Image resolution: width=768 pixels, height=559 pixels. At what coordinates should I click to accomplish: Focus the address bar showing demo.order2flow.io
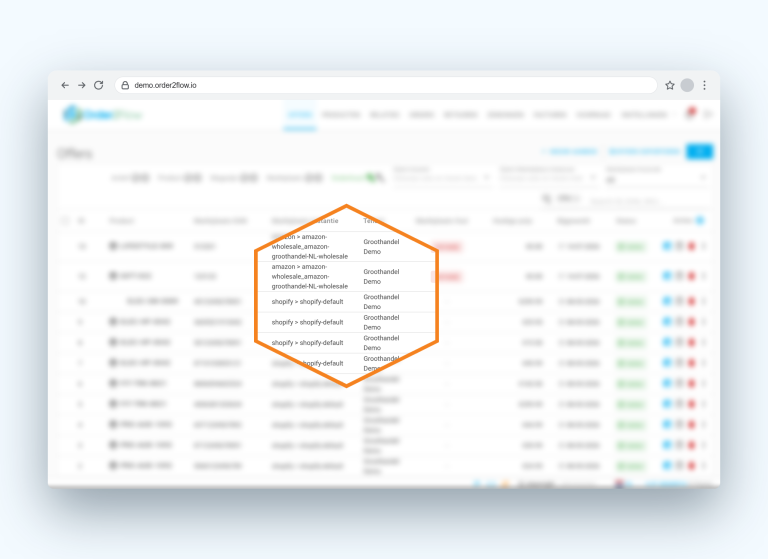[386, 85]
